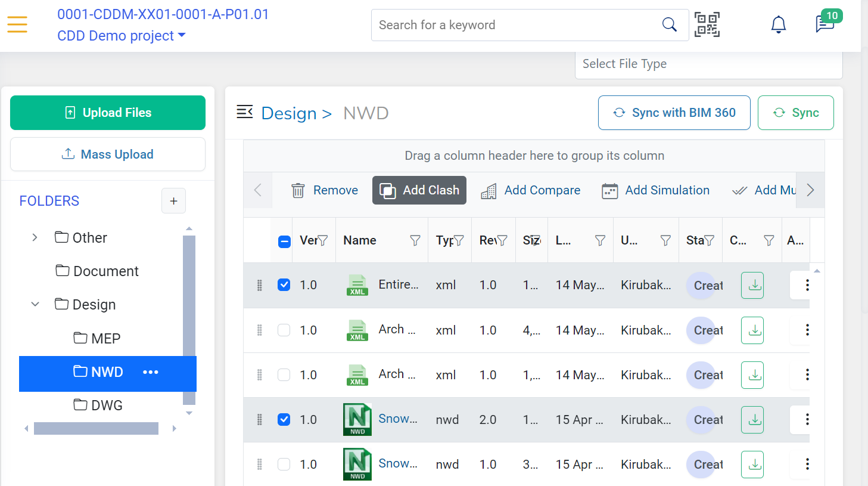Uncheck the Entire xml row checkbox
868x486 pixels.
pyautogui.click(x=284, y=285)
